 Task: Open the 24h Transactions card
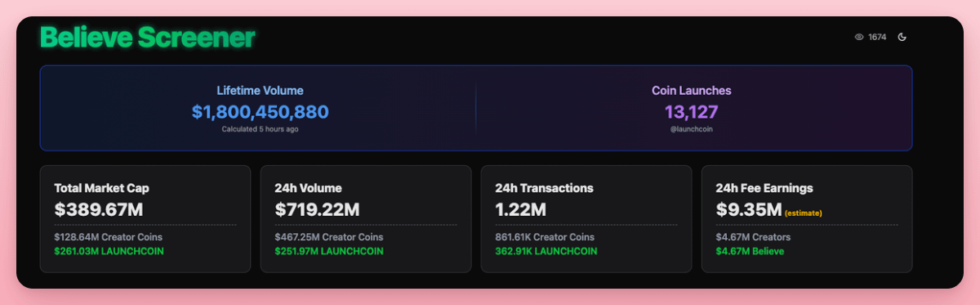point(586,219)
